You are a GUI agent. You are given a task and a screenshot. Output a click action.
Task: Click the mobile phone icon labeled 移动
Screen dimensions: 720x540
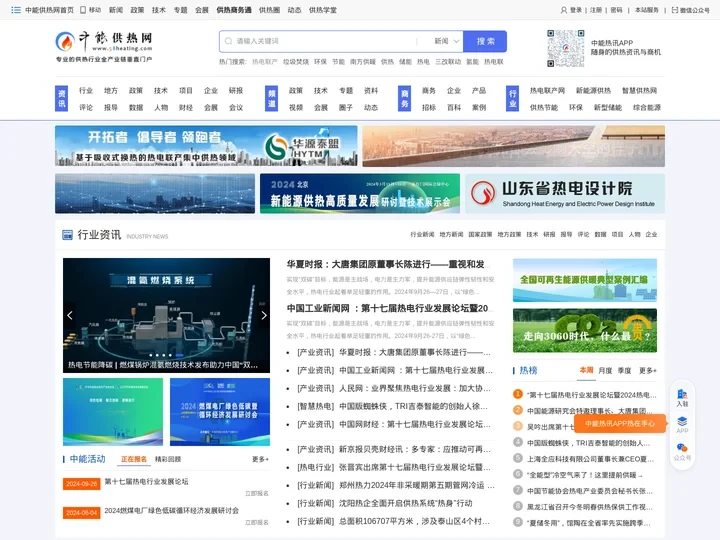click(83, 10)
